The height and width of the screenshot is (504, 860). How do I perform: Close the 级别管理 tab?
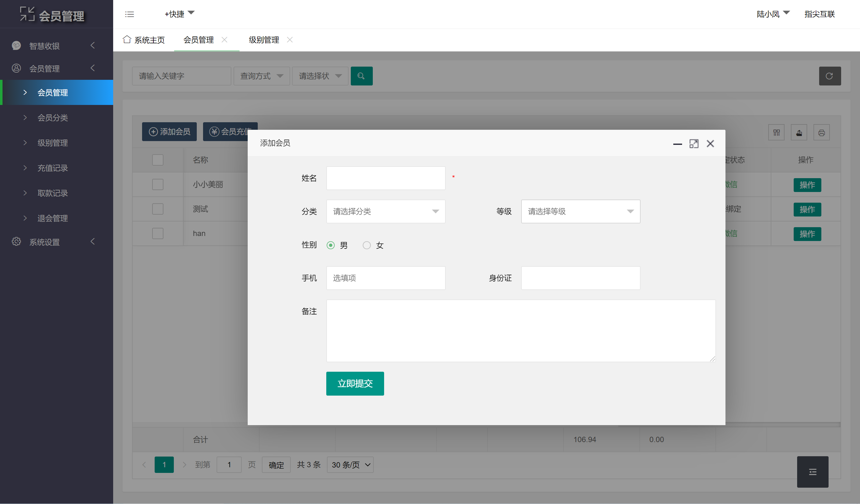(x=290, y=40)
